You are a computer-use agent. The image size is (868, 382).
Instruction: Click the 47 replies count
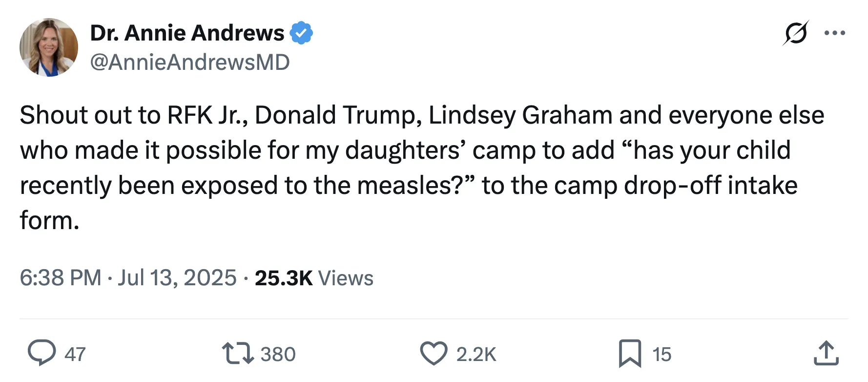click(x=75, y=354)
